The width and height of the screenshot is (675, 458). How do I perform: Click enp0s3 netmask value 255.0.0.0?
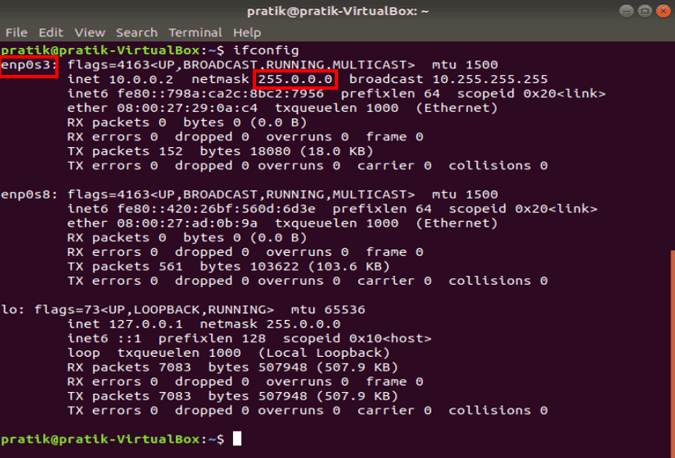tap(295, 80)
